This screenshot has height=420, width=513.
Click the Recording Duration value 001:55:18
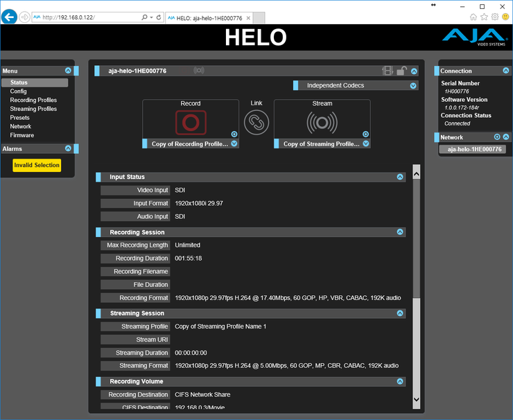click(x=188, y=259)
